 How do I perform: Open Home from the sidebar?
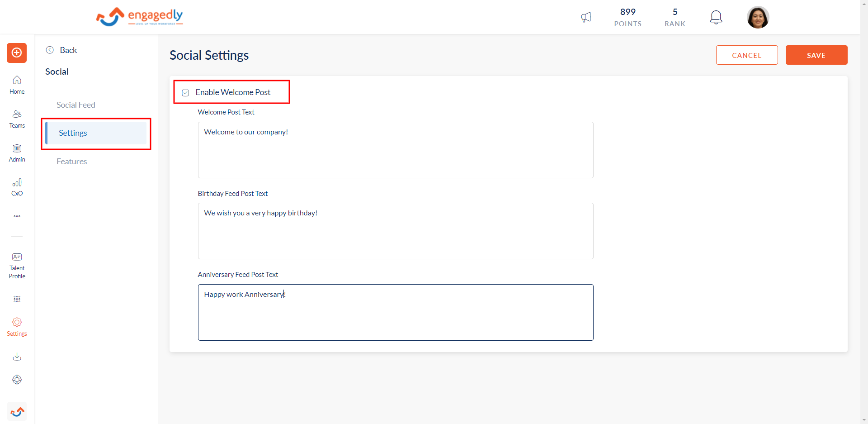(17, 85)
